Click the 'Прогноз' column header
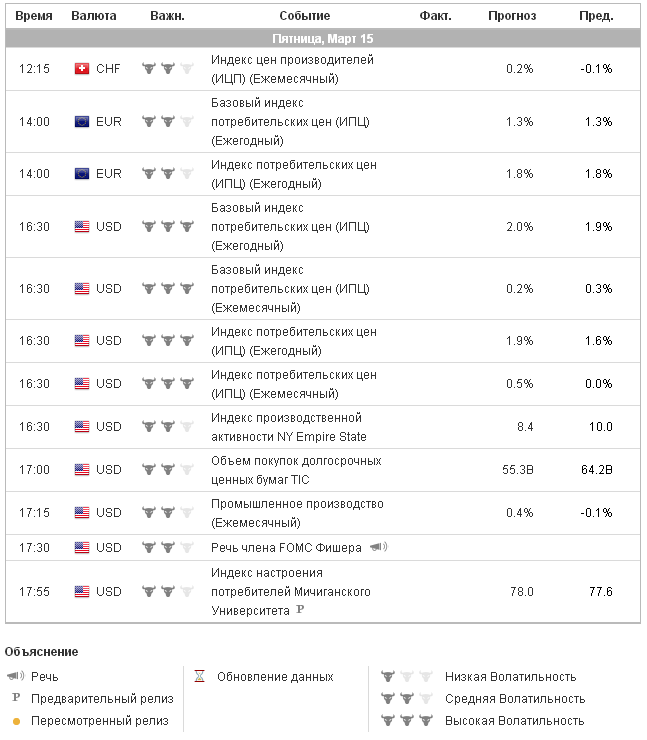 pyautogui.click(x=512, y=16)
